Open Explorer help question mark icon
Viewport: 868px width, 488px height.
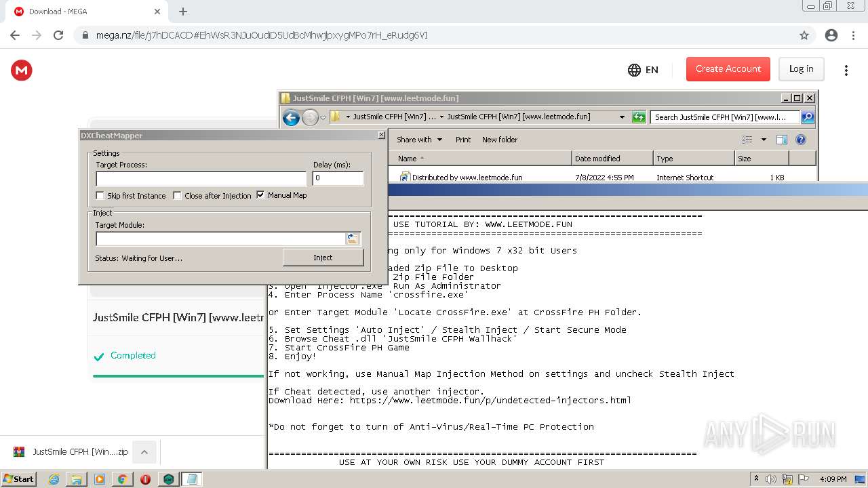tap(801, 140)
